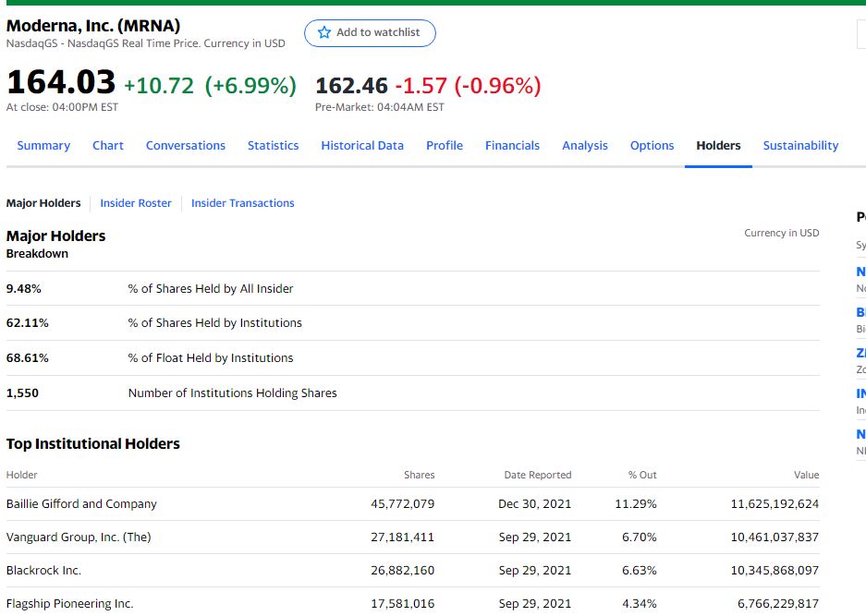Click the 9.48% insider holdings value
Viewport: 866px width, 616px height.
24,289
